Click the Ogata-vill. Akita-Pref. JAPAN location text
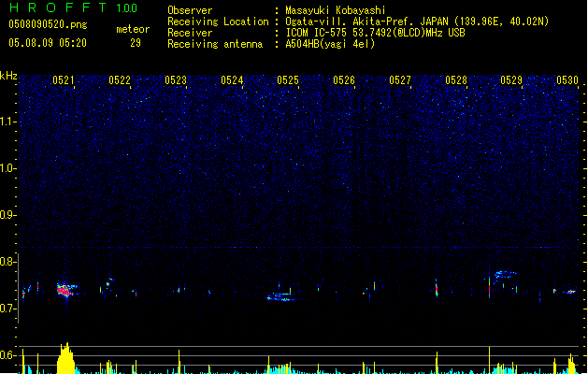The width and height of the screenshot is (588, 374). (x=417, y=22)
